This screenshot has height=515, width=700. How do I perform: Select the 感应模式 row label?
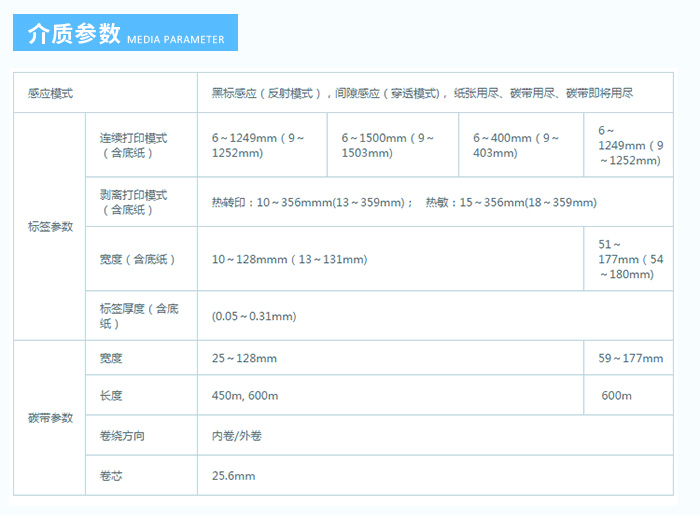[51, 93]
